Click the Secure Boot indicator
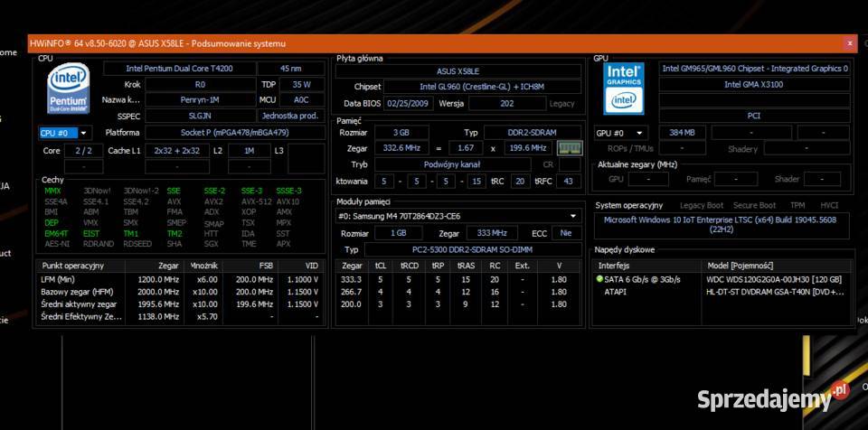This screenshot has height=430, width=868. pyautogui.click(x=754, y=205)
